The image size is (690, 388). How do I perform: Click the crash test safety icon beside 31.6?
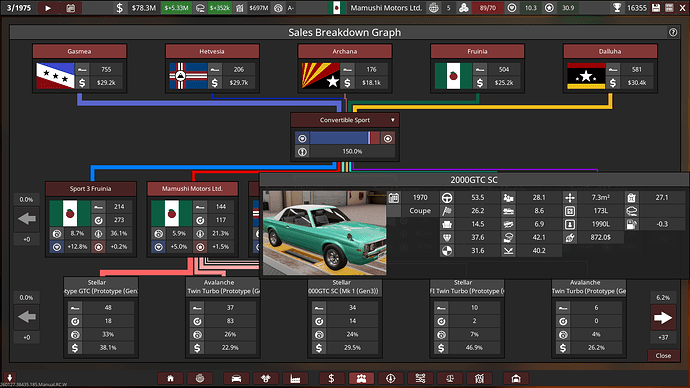pyautogui.click(x=447, y=251)
